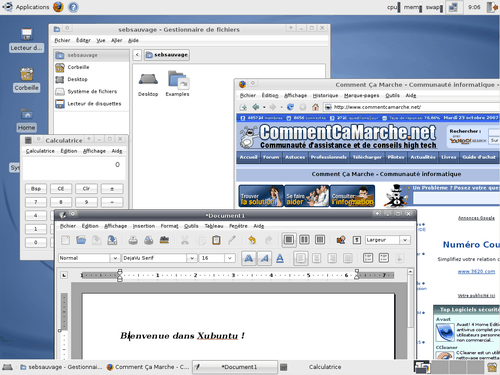Open the Desktop folder icon in the file manager pane
Screen dimensions: 500x375
coord(148,85)
